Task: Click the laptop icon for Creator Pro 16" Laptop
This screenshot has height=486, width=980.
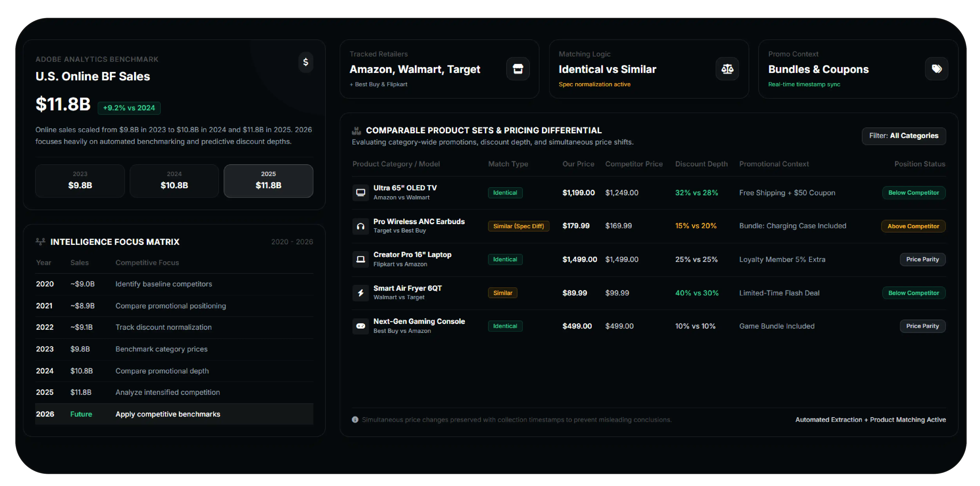Action: (360, 260)
